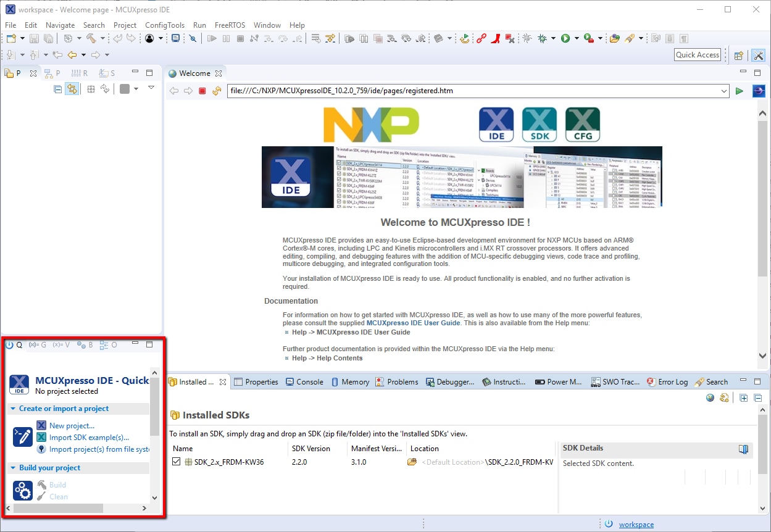The width and height of the screenshot is (771, 532).
Task: Click the red boot icon in toolbar
Action: tap(496, 38)
